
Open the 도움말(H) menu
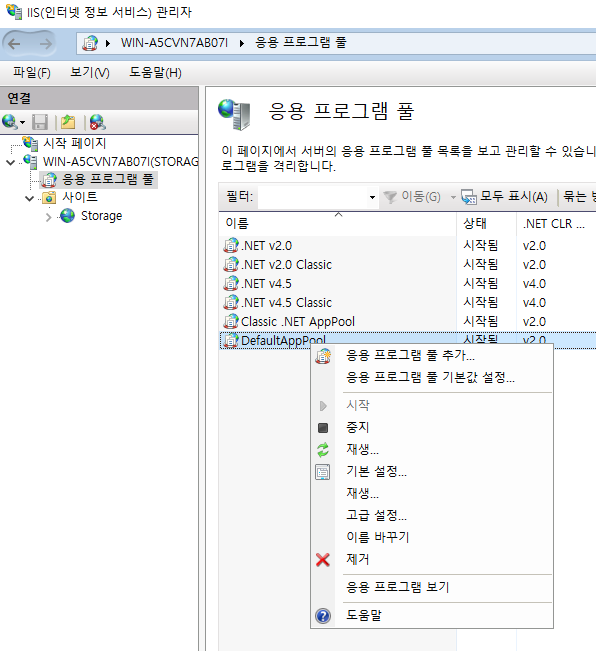pos(155,73)
